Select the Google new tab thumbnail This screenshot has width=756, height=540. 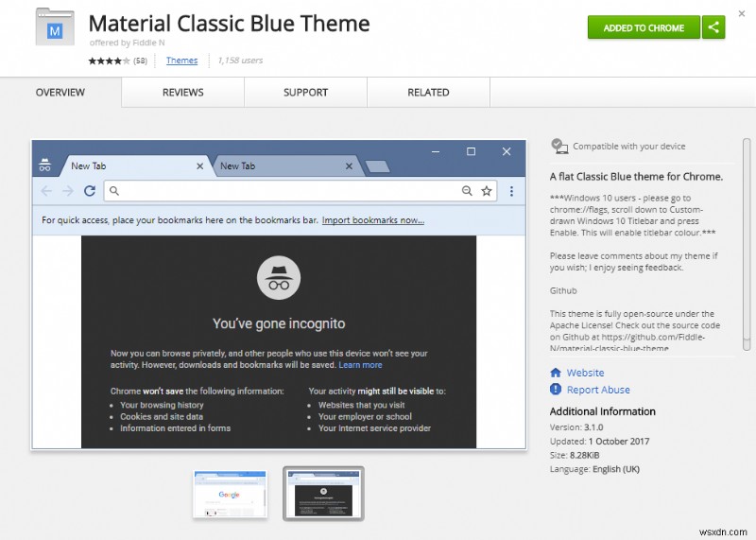(230, 495)
